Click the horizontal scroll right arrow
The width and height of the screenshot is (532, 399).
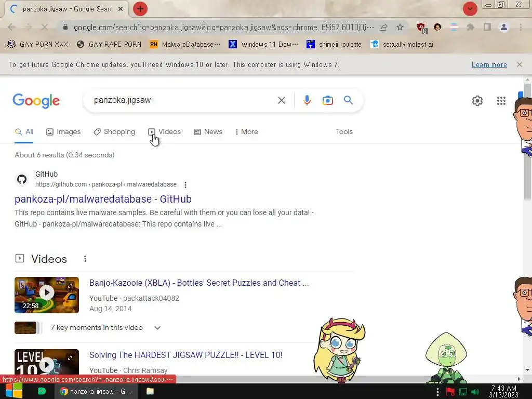(x=518, y=379)
